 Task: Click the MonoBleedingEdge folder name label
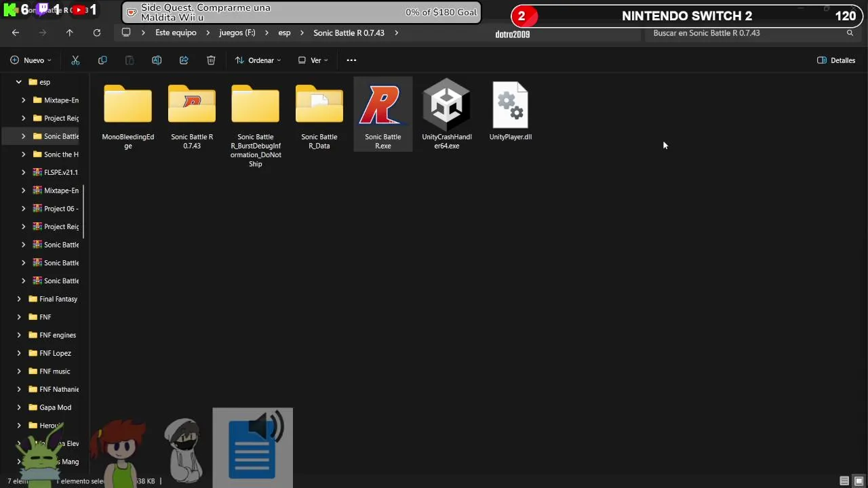tap(128, 141)
